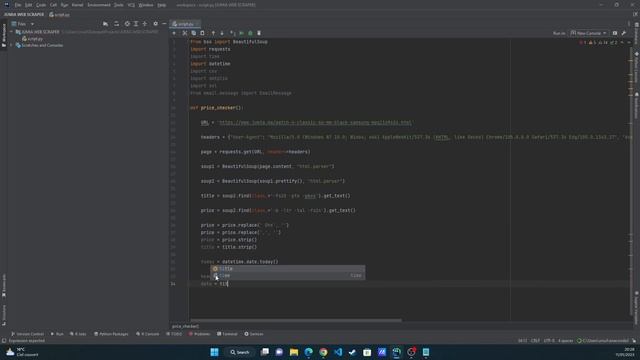
Task: Click JUMIA WEB SCRAPER breadcrumb
Action: pyautogui.click(x=24, y=14)
